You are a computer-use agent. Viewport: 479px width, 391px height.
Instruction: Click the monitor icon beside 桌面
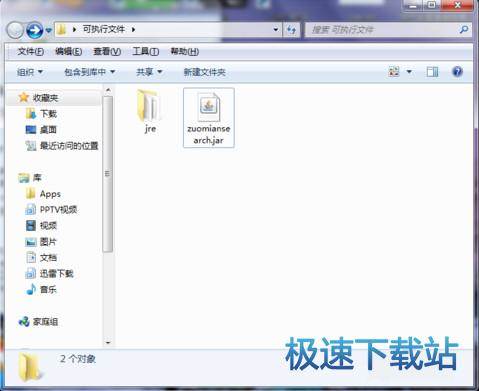point(31,129)
